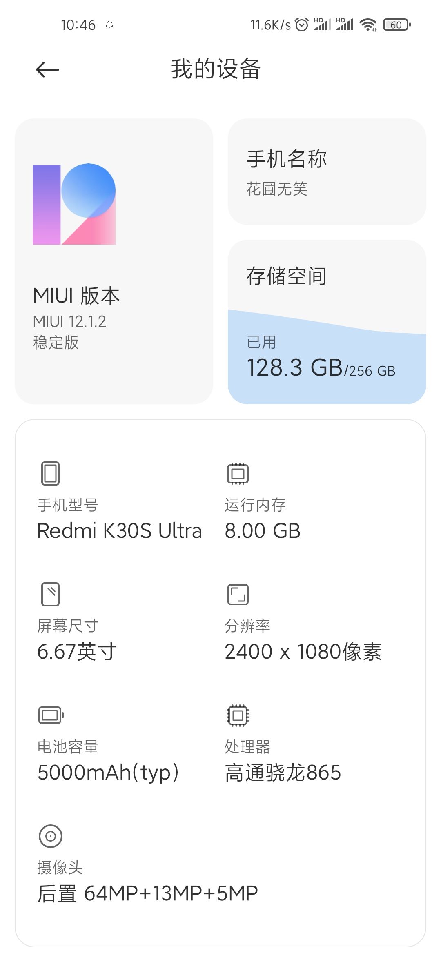This screenshot has width=441, height=980.
Task: Tap the 高通骁龙865 processor text
Action: 283,773
